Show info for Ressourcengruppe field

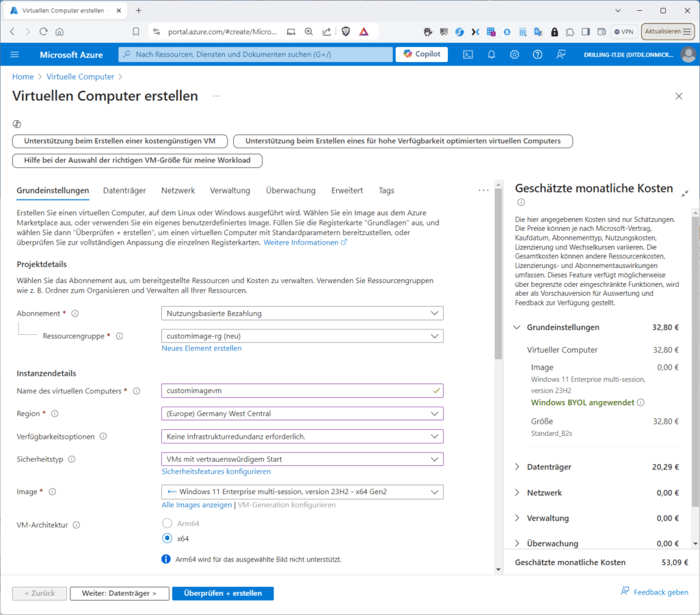click(120, 336)
